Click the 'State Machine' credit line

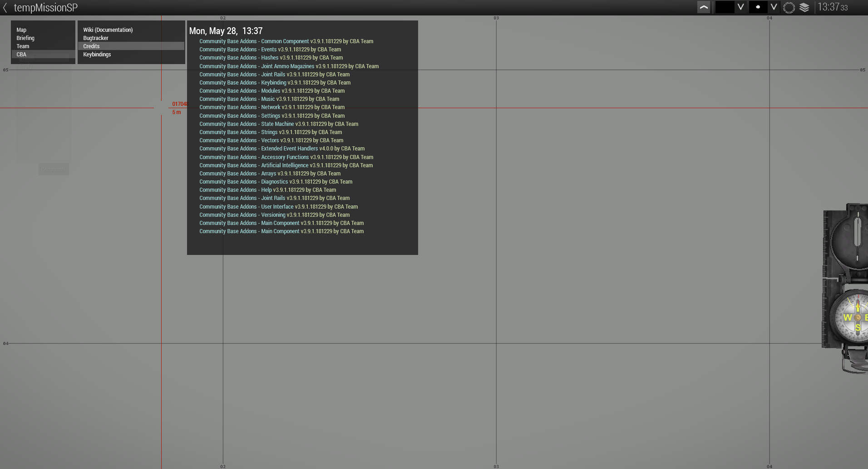tap(279, 124)
